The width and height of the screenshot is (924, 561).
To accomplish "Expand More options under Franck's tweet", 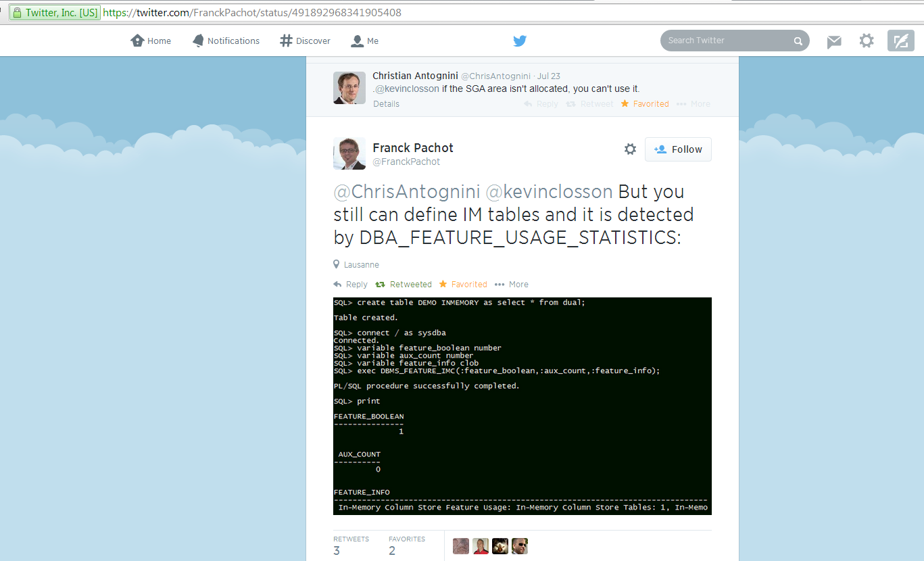I will pos(512,285).
